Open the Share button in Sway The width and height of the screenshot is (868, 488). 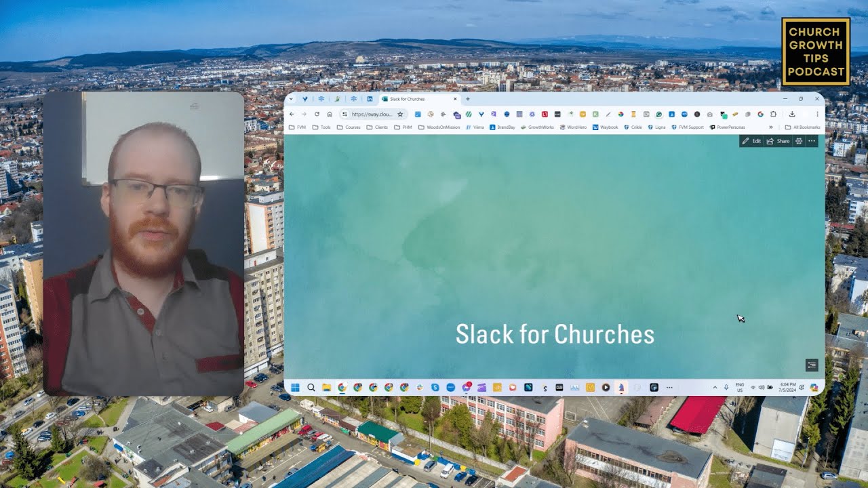pyautogui.click(x=778, y=141)
